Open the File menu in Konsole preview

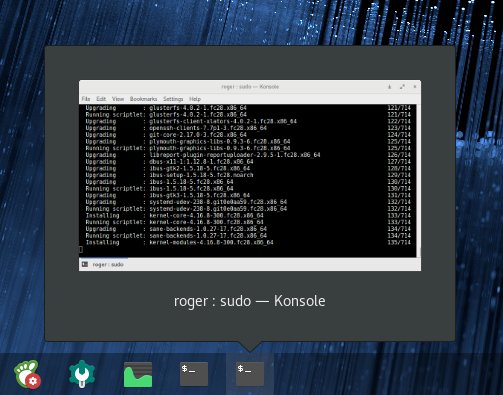86,99
